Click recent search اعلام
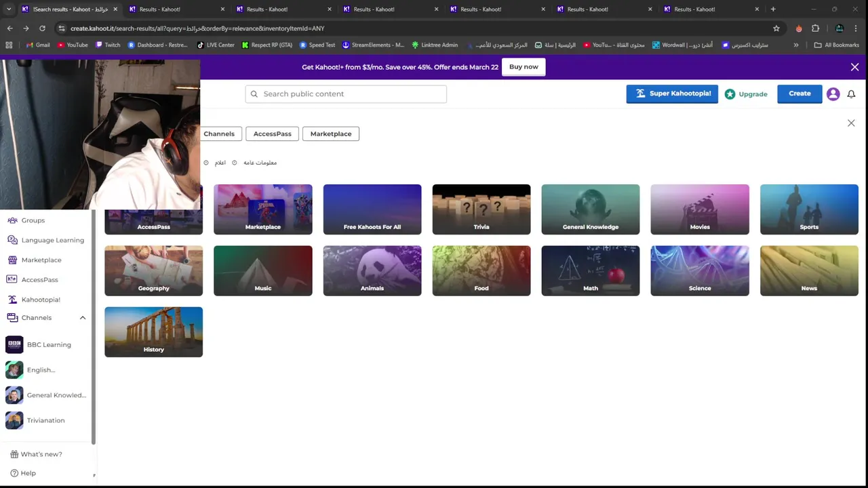 point(220,163)
